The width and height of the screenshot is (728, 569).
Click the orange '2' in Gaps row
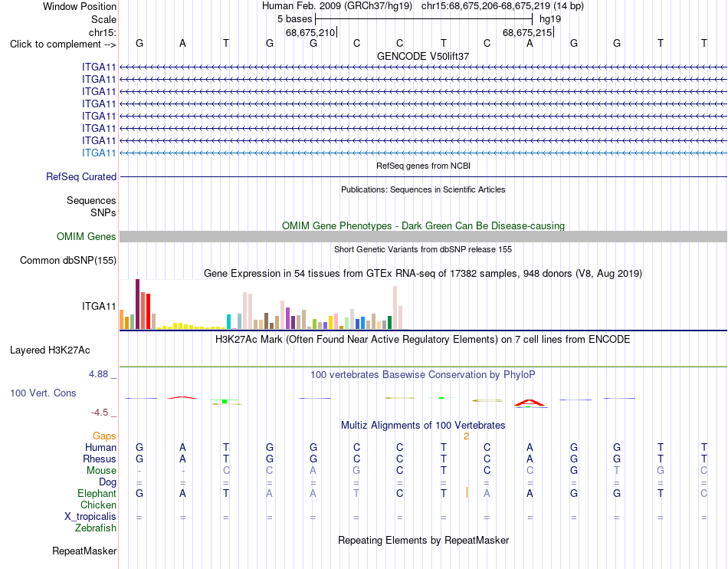tap(466, 436)
